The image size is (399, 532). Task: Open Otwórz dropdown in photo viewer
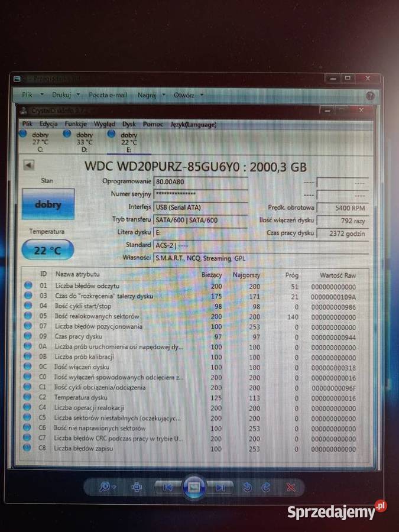189,95
